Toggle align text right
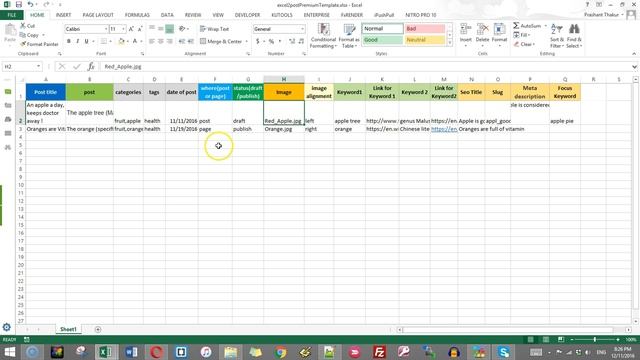The height and width of the screenshot is (360, 640). [x=169, y=41]
